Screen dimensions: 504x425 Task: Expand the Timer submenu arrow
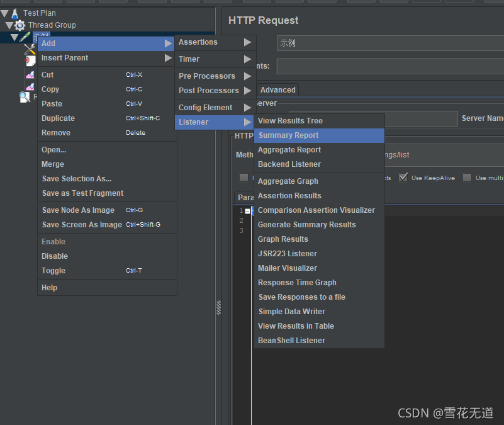coord(247,59)
